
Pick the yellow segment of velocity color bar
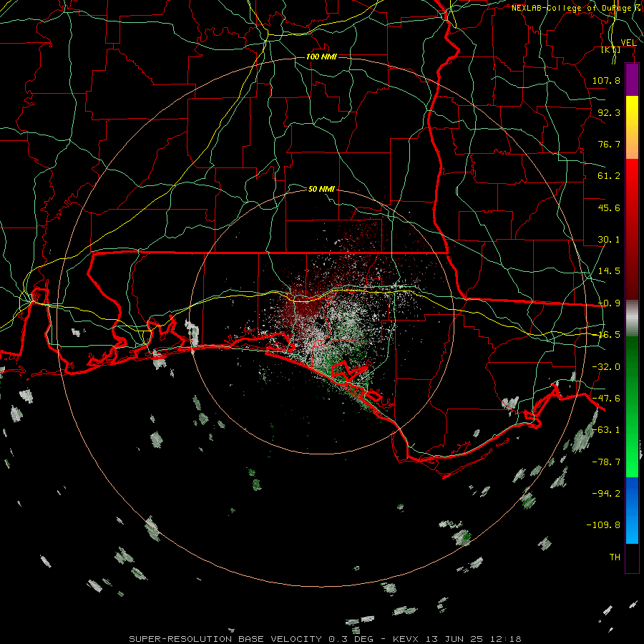point(632,127)
